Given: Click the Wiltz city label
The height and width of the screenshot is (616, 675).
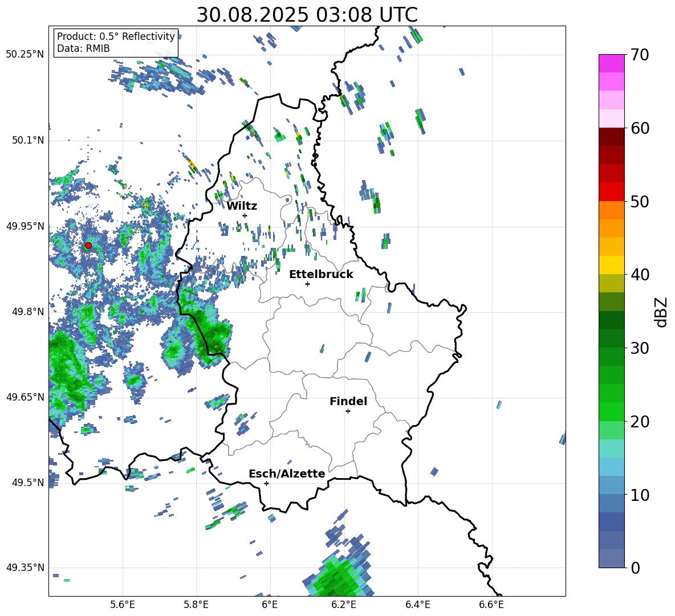Looking at the screenshot, I should 242,206.
